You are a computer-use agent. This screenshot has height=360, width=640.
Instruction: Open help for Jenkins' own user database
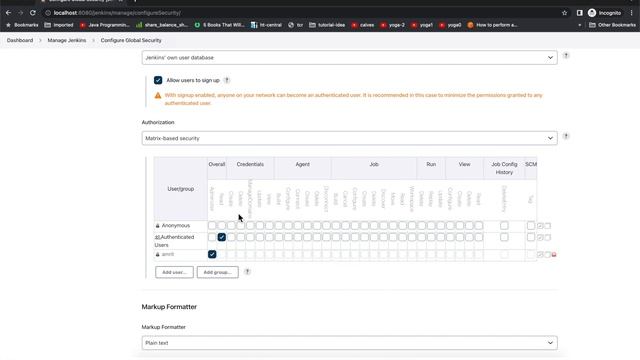(x=566, y=55)
